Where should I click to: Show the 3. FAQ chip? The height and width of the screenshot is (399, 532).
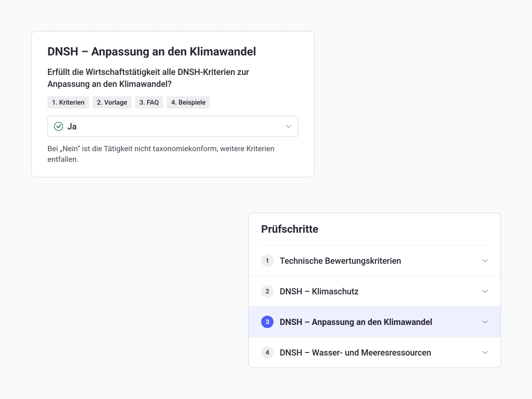149,102
